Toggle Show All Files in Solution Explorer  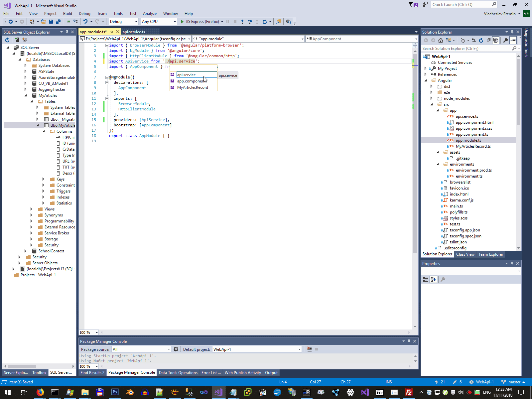click(496, 40)
